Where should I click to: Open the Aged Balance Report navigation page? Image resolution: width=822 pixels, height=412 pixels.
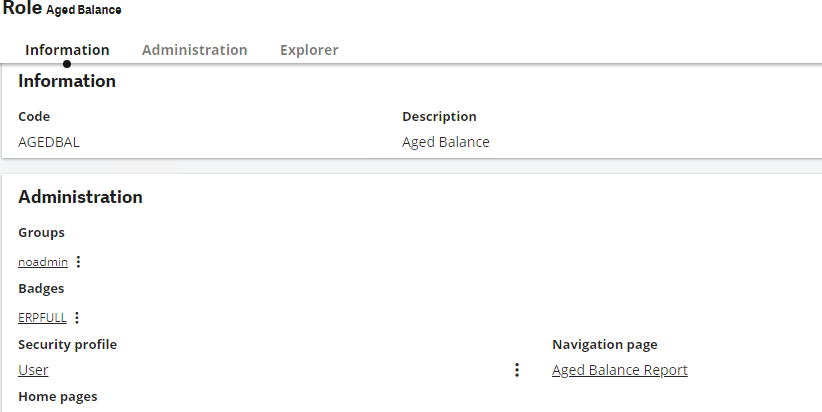click(620, 370)
